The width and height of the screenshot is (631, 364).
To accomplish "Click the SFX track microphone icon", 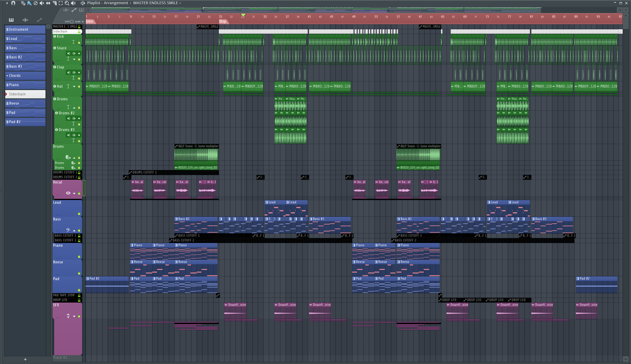I will [x=68, y=316].
